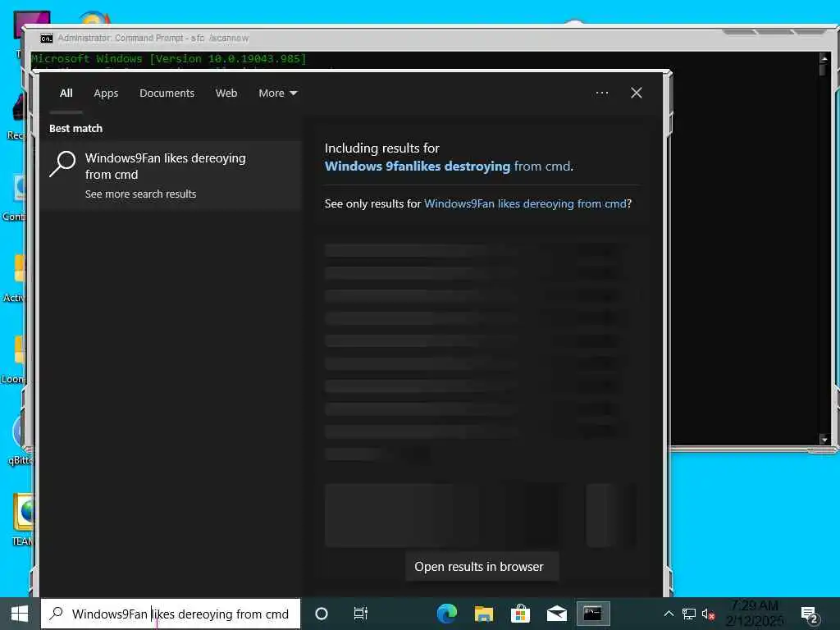Click 'Windows9Fan likes dereoying from cmd' only link
The width and height of the screenshot is (840, 630).
tap(525, 203)
